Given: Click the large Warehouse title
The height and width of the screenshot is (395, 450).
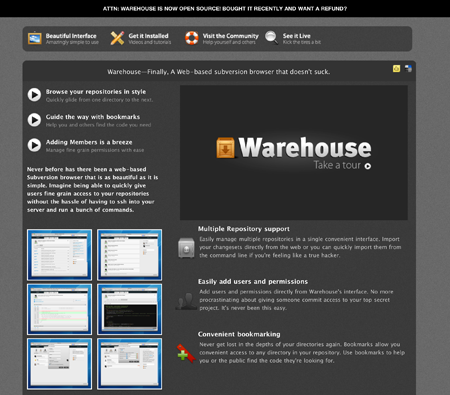Looking at the screenshot, I should click(x=305, y=148).
